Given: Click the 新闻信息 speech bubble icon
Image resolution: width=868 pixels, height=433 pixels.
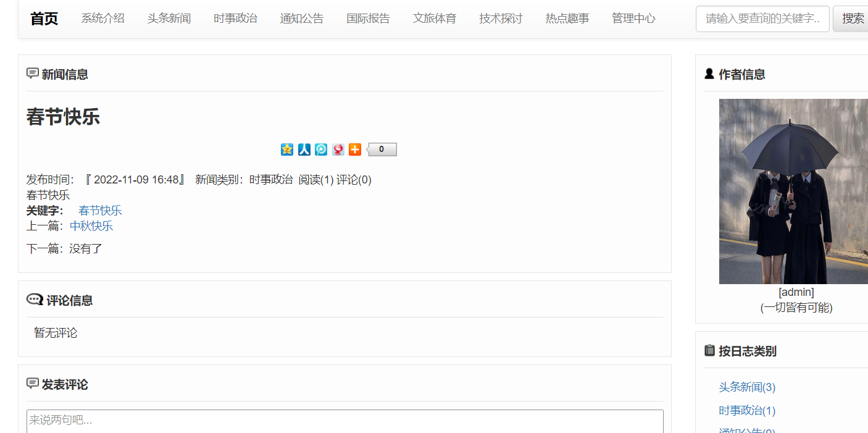Looking at the screenshot, I should (33, 74).
